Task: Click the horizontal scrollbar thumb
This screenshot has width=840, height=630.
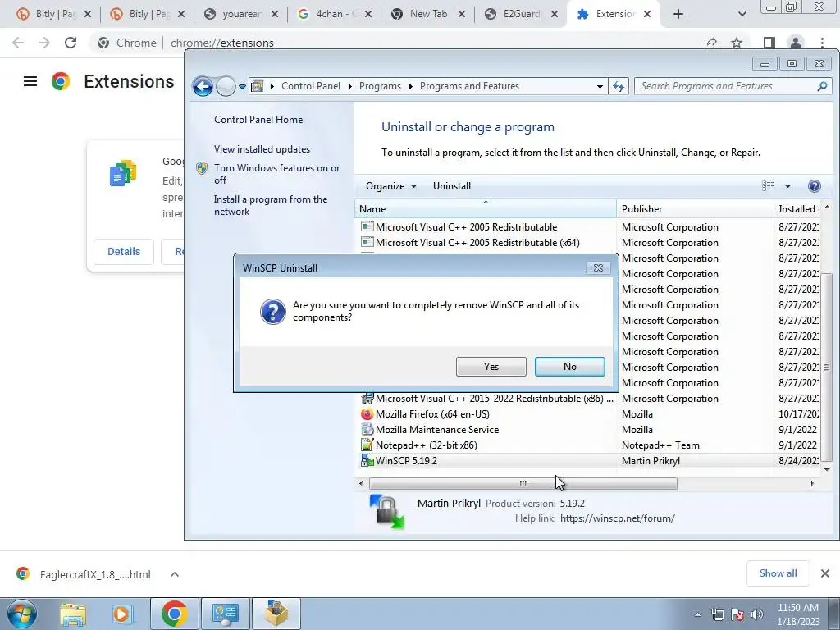Action: pos(523,483)
